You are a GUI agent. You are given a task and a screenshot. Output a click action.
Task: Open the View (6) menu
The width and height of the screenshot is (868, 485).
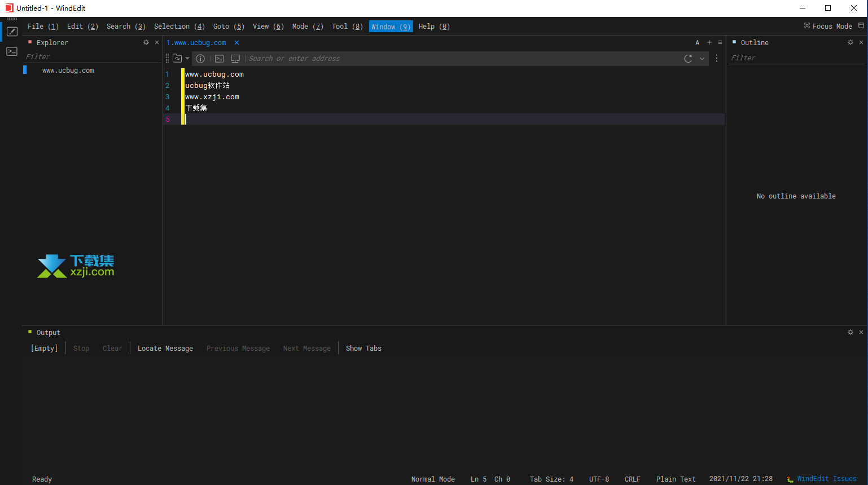[x=268, y=27]
